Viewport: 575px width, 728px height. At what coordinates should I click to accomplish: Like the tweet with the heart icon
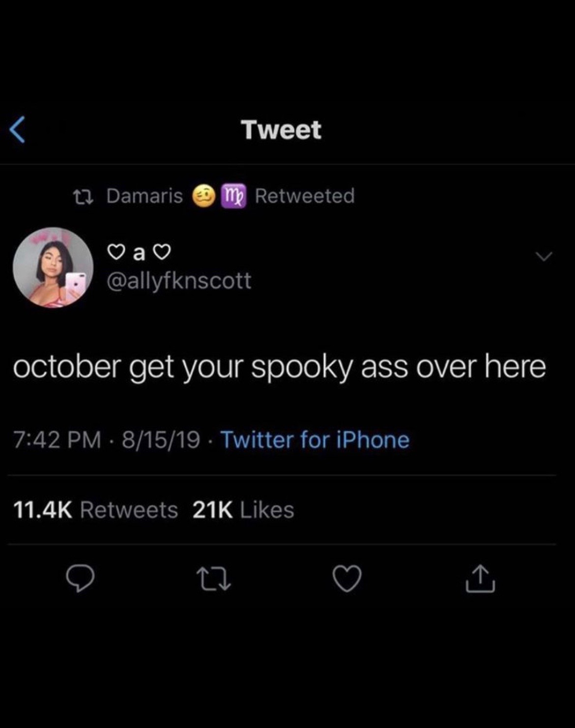tap(347, 579)
